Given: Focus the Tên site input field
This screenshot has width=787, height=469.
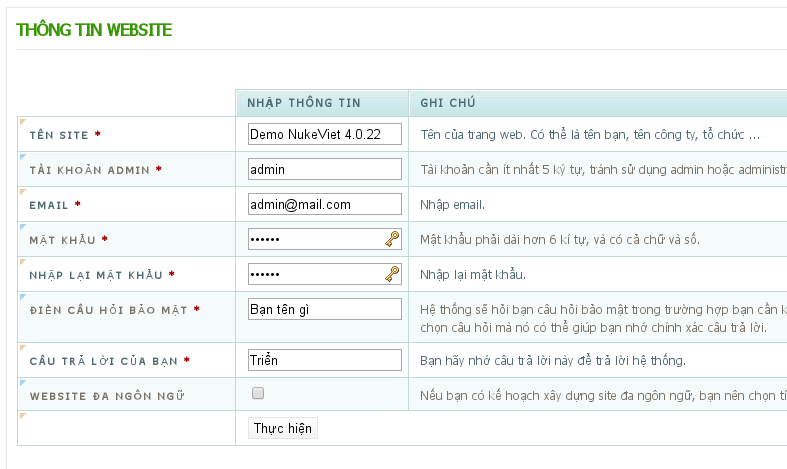Looking at the screenshot, I should 324,134.
